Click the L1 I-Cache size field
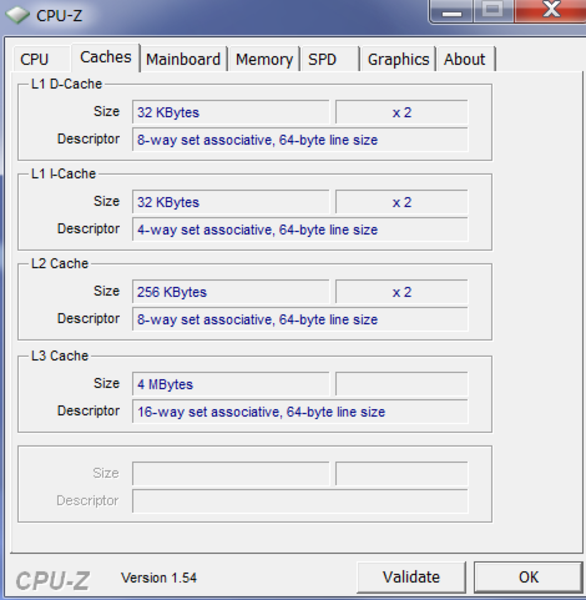The height and width of the screenshot is (600, 586). tap(230, 202)
